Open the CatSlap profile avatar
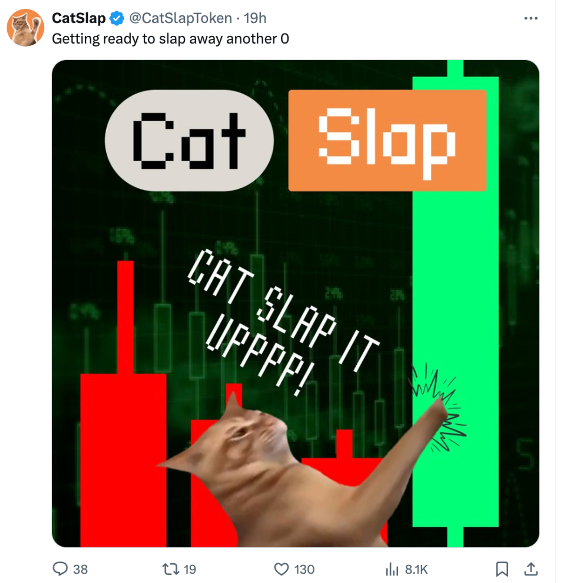Viewport: 581px width, 583px height. 26,28
